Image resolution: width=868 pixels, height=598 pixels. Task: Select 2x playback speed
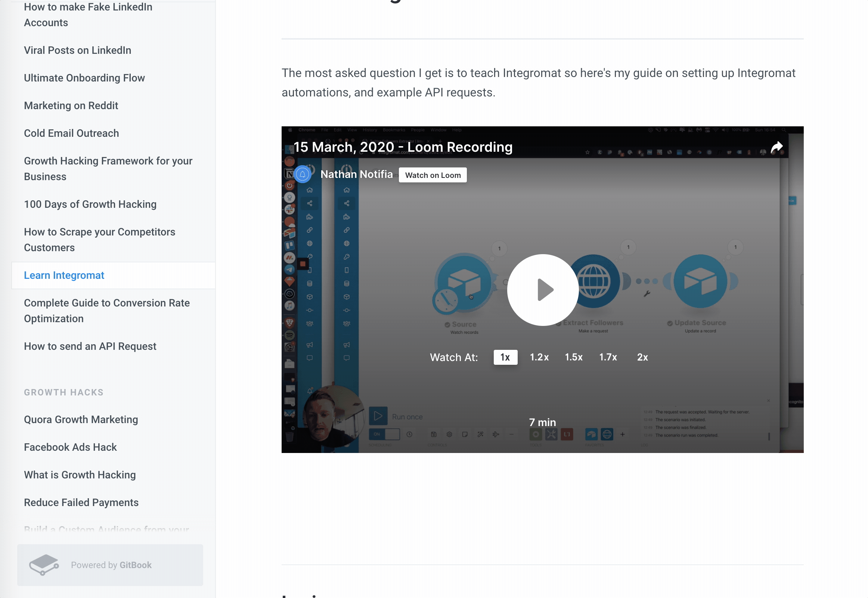click(642, 357)
